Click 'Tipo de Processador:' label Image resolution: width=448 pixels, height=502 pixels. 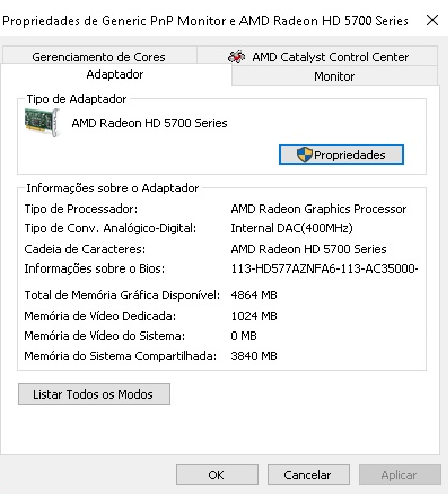81,209
